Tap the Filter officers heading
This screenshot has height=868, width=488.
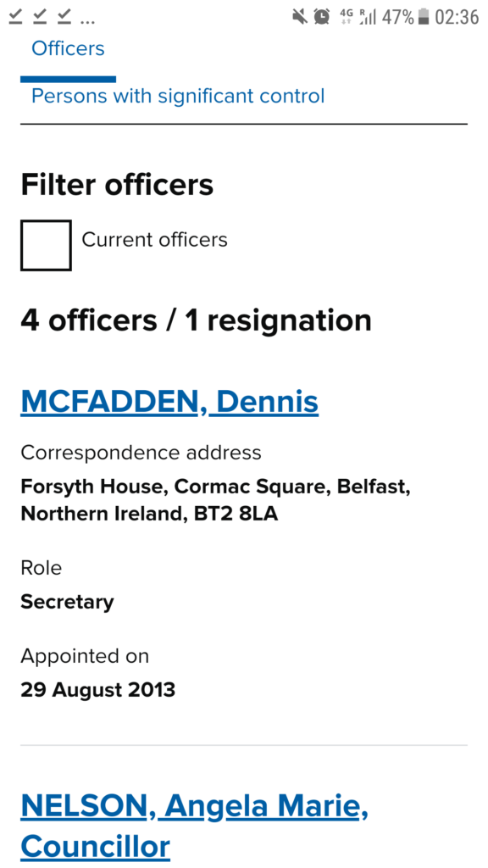[117, 184]
